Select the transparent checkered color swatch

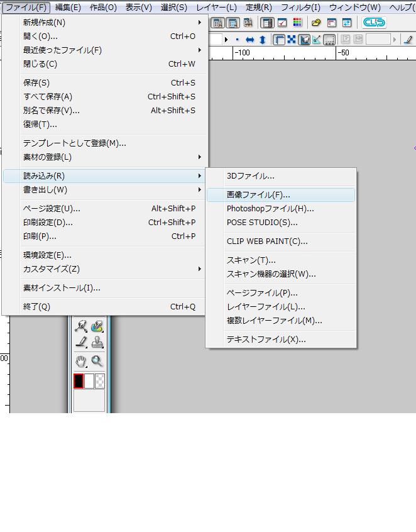click(100, 381)
